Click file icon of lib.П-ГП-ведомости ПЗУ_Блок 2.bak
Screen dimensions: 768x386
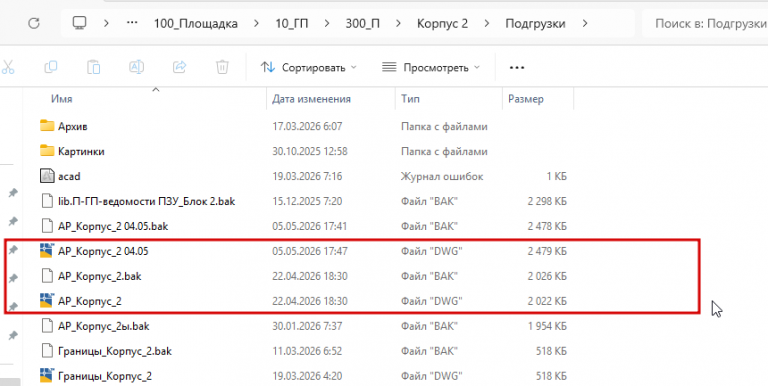(47, 201)
